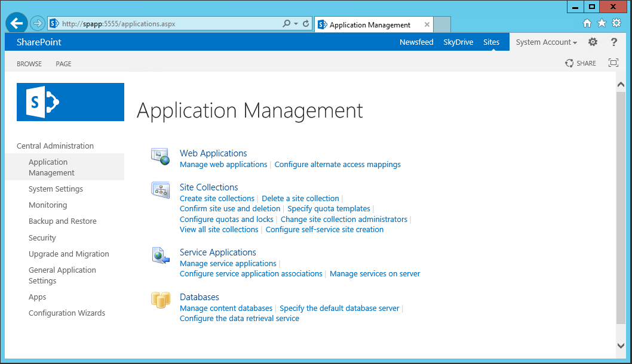Go to SkyDrive in the top bar
This screenshot has width=632, height=364.
(458, 42)
